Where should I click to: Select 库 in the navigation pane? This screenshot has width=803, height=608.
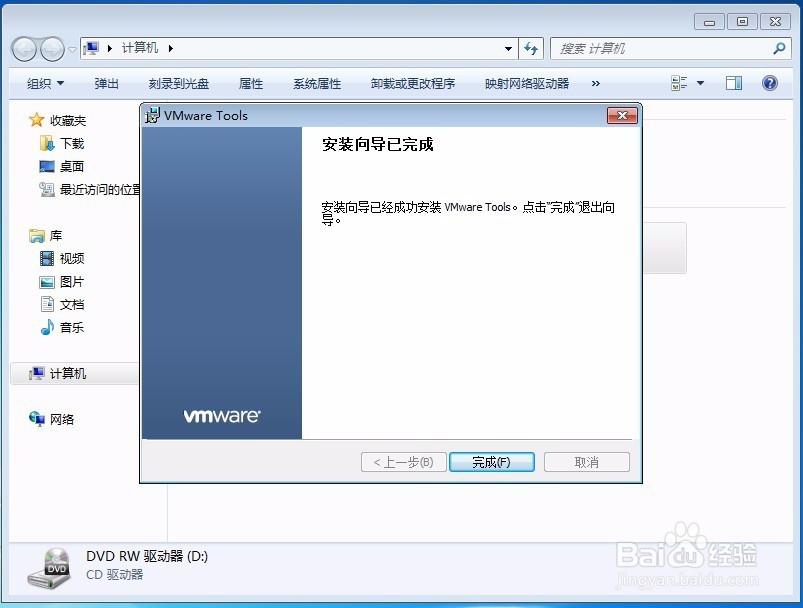(x=56, y=236)
